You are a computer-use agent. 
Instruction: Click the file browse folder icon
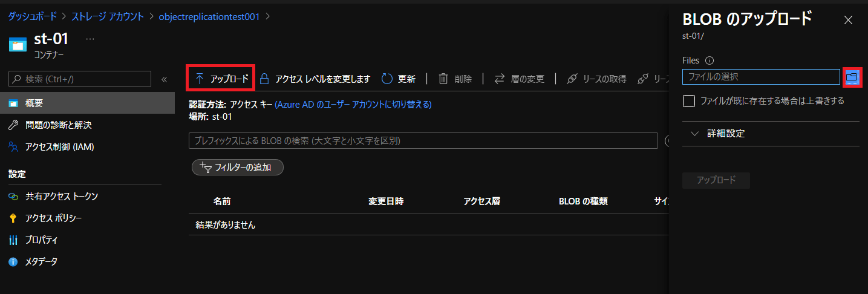852,77
